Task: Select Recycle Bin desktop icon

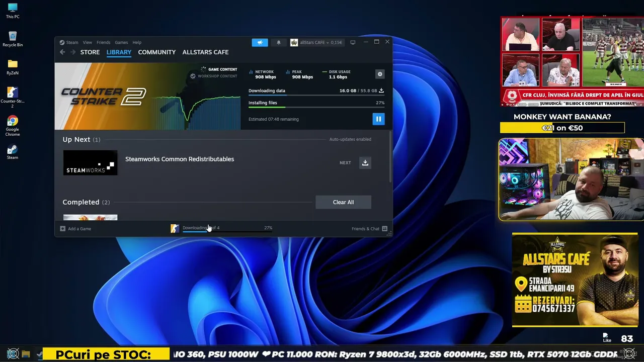Action: pyautogui.click(x=13, y=39)
